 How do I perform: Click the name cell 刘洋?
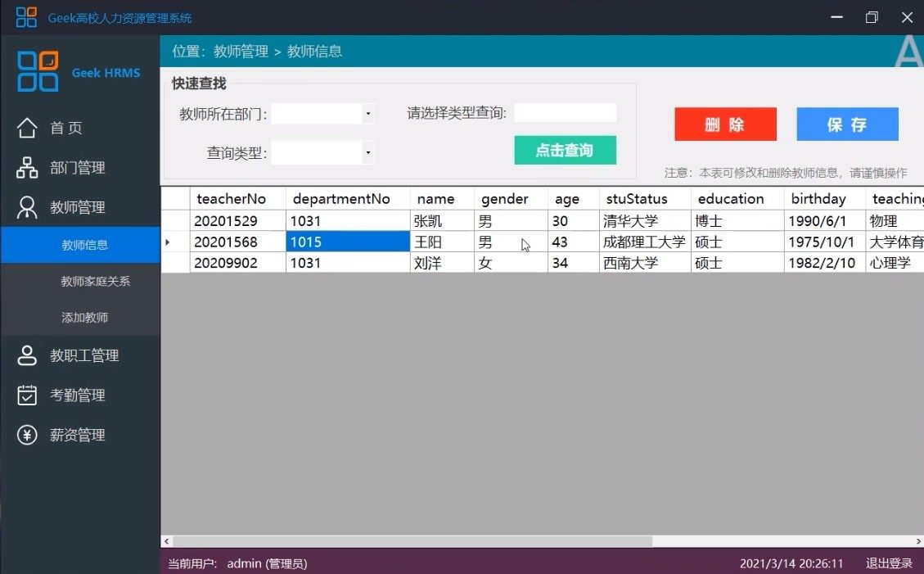[442, 263]
